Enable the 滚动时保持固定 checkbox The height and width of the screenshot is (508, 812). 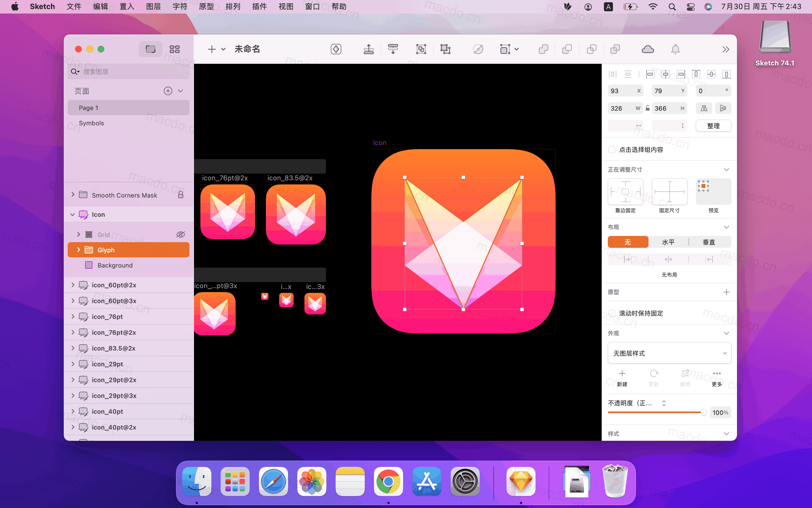point(612,313)
